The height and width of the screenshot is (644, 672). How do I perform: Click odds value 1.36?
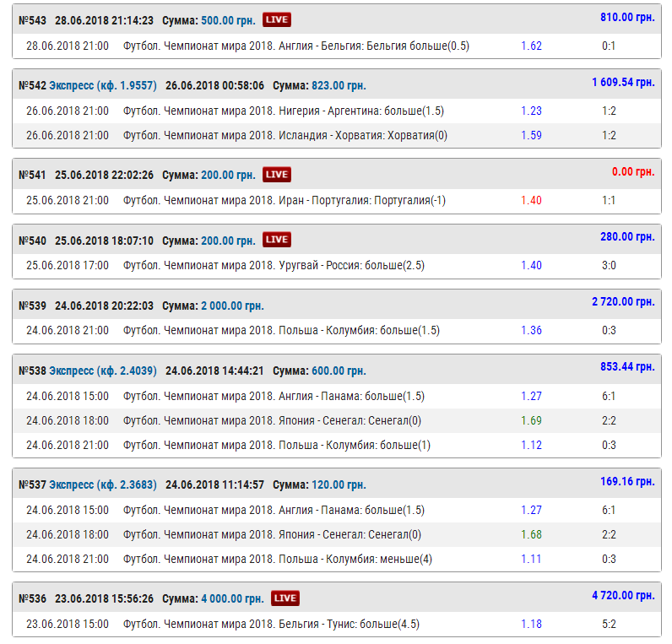click(531, 330)
